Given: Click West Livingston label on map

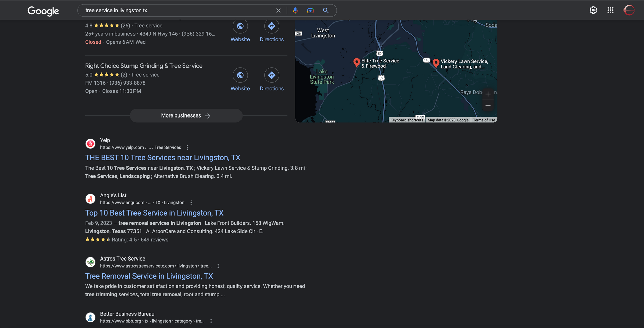Looking at the screenshot, I should coord(323,33).
